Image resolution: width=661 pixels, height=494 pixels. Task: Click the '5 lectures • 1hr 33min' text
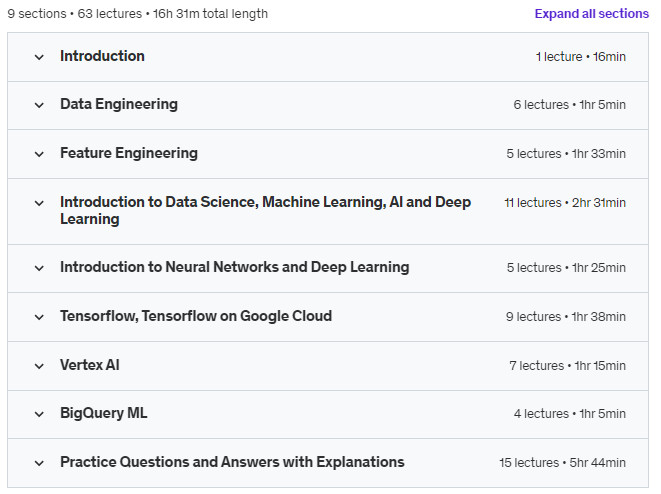(x=566, y=154)
